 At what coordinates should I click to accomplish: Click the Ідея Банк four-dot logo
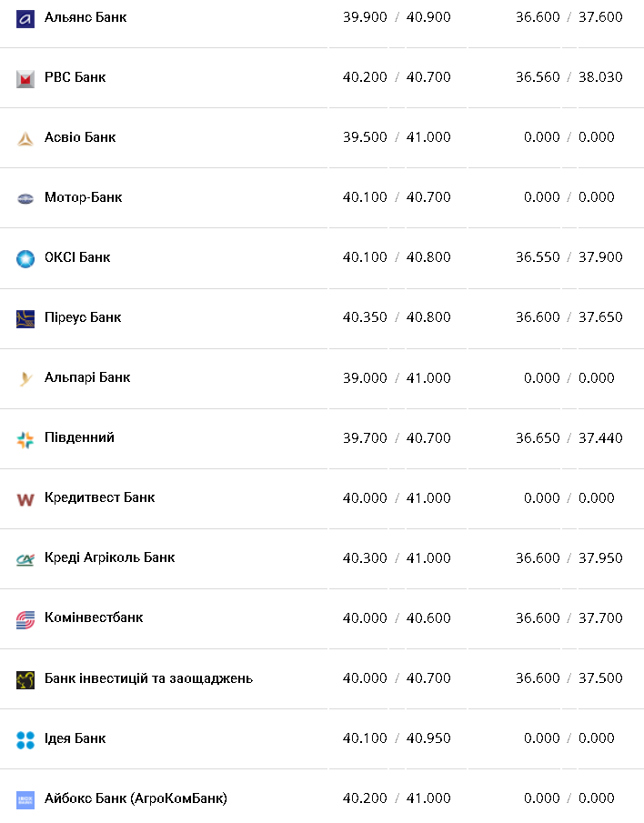pyautogui.click(x=25, y=739)
